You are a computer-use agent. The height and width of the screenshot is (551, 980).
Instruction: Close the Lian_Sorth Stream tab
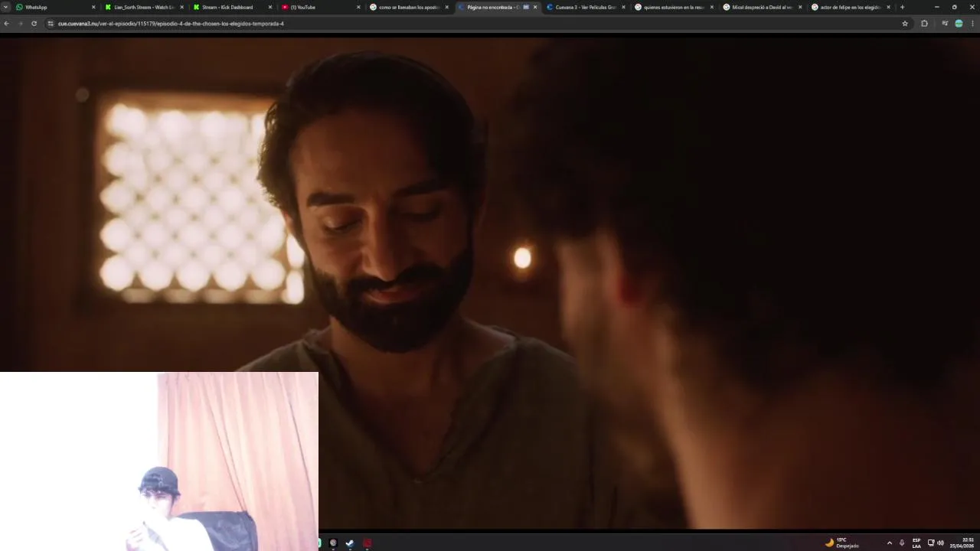tap(181, 7)
